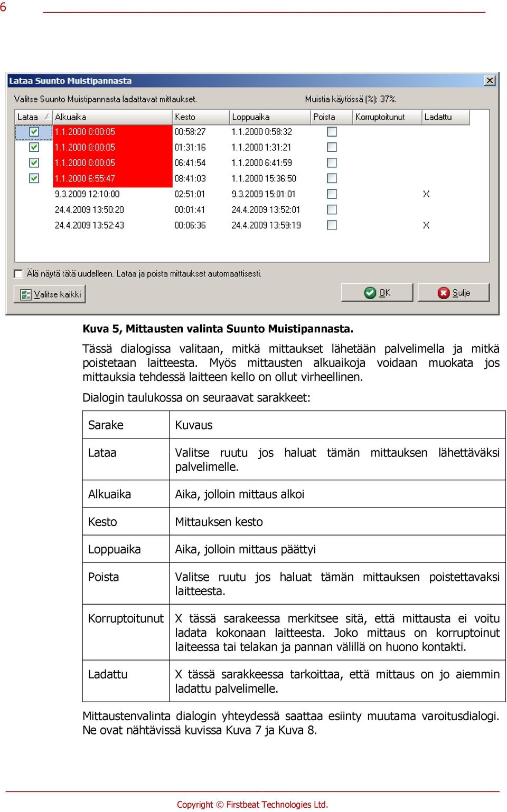This screenshot has width=507, height=812.
Task: Select duration cell 00:01:41
Action: coord(190,209)
